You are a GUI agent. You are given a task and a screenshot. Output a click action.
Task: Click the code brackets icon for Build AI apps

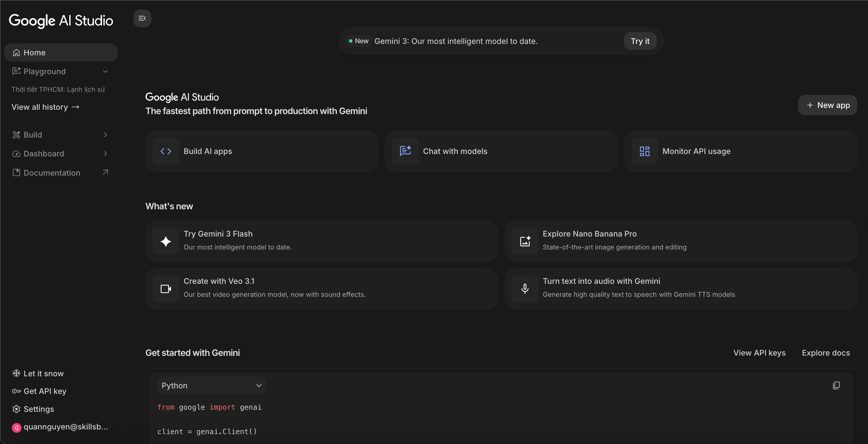166,151
